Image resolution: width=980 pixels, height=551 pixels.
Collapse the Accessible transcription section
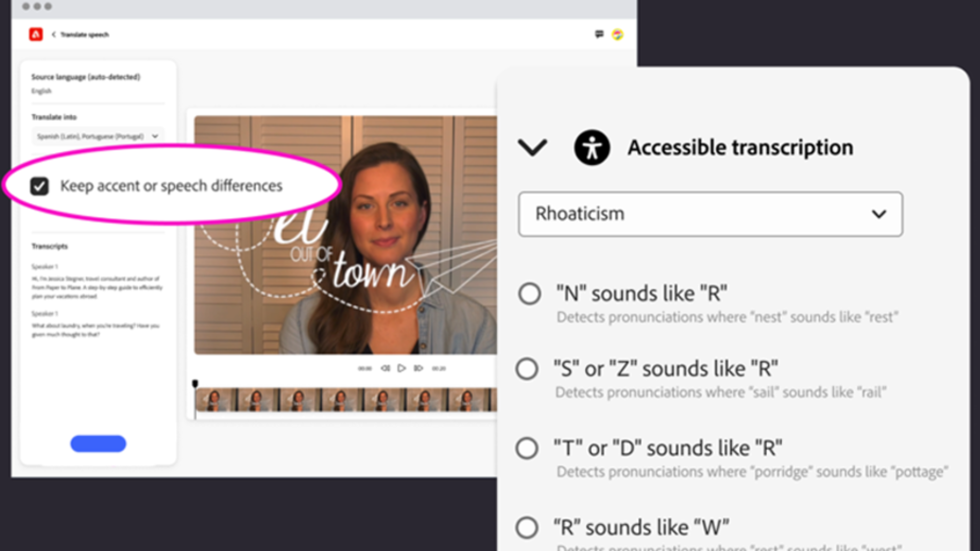(x=532, y=148)
